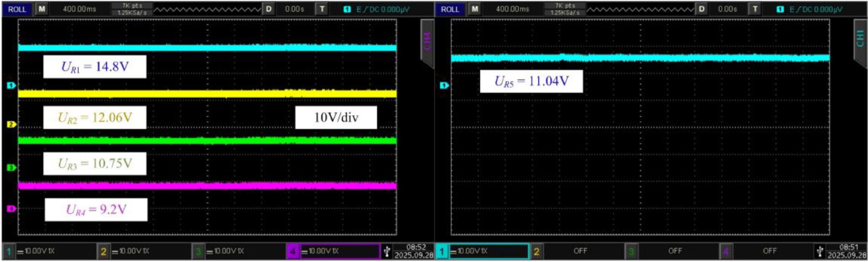The image size is (868, 262).
Task: Click the cyan trace in right scope
Action: 640,58
